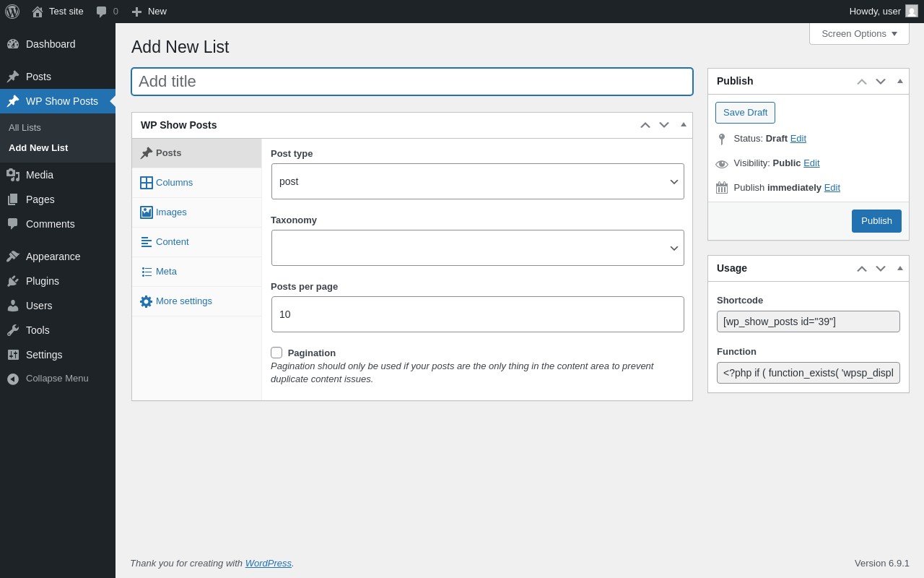This screenshot has height=578, width=924.
Task: Click the Dashboard gauge icon
Action: [13, 44]
